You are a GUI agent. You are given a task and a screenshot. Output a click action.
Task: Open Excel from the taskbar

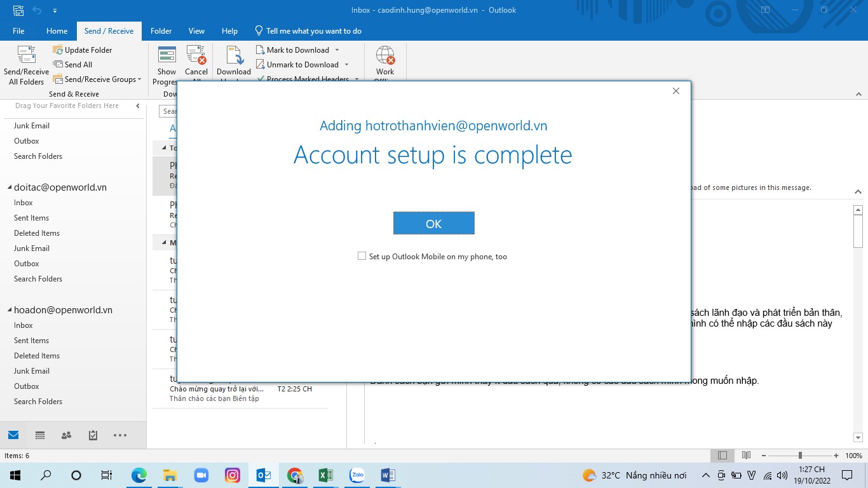(326, 475)
